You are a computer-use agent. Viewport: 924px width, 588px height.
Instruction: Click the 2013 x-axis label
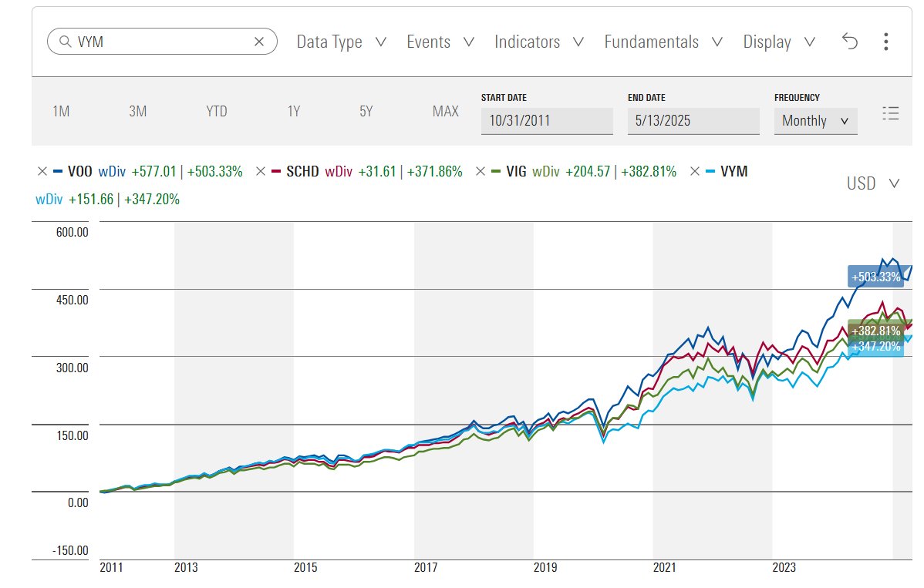[x=186, y=567]
